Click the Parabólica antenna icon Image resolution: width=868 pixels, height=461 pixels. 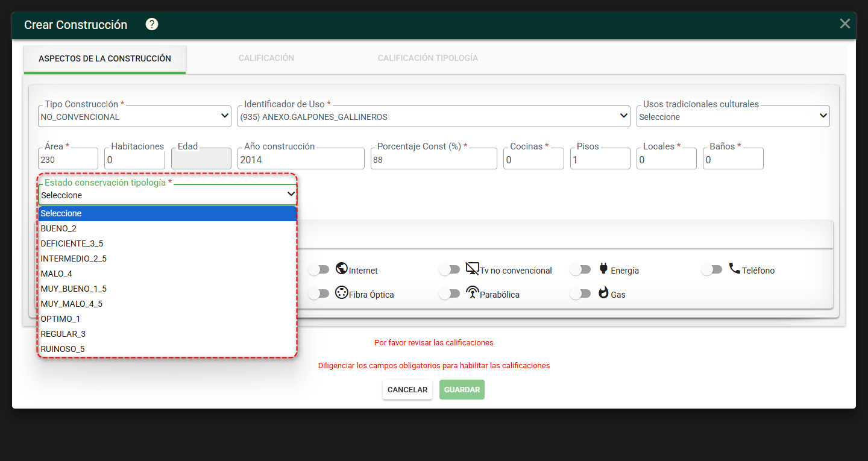[472, 293]
